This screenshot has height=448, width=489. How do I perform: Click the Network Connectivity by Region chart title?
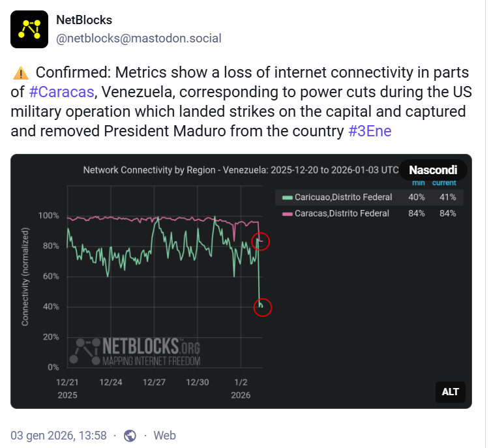[x=241, y=170]
